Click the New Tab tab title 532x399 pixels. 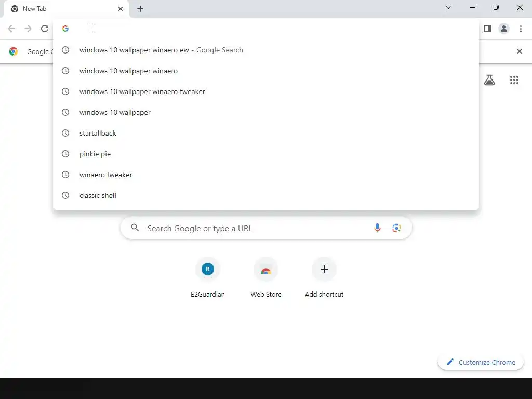pos(35,9)
